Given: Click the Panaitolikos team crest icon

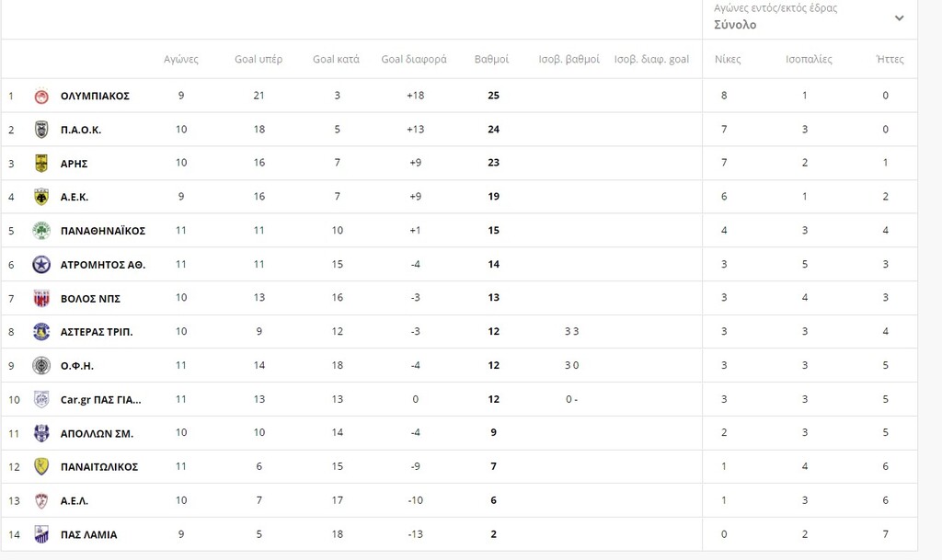Looking at the screenshot, I should pyautogui.click(x=41, y=467).
